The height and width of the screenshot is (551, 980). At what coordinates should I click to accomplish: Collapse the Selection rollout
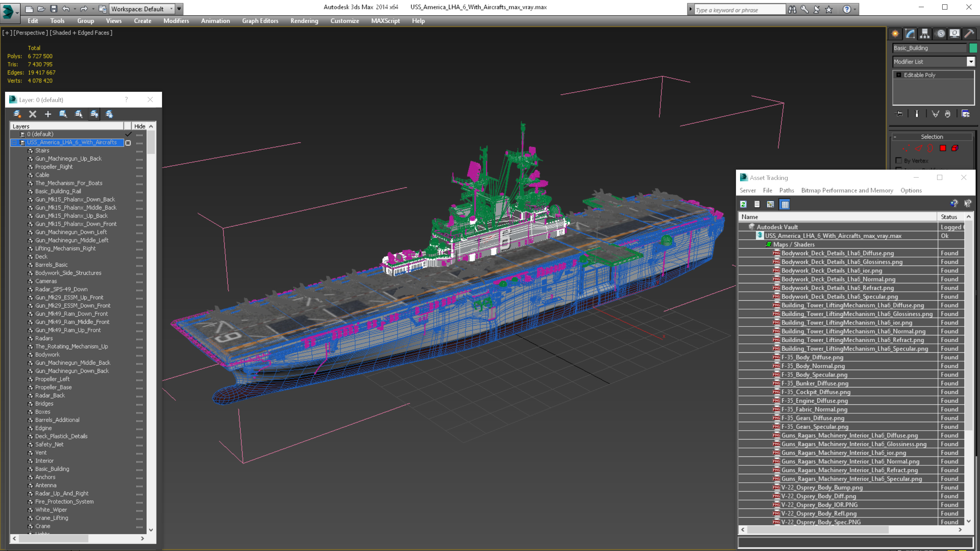[x=895, y=137]
